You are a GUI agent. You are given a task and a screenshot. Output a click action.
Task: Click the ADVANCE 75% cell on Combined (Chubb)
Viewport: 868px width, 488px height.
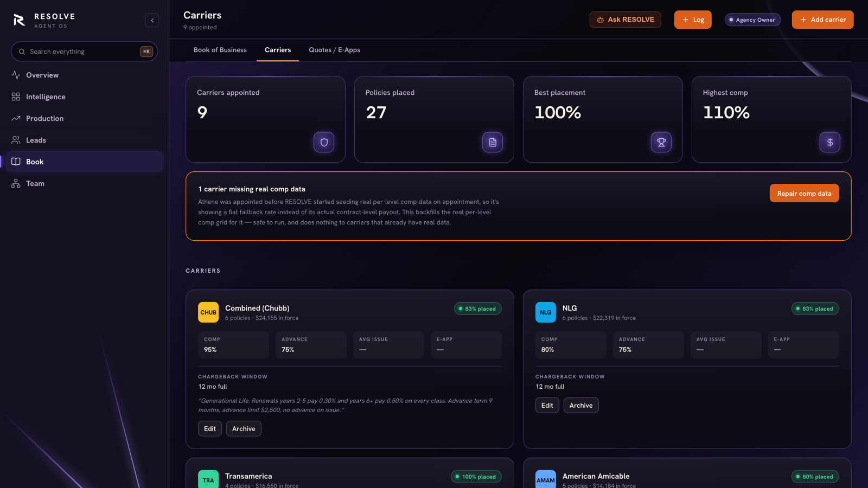coord(311,345)
